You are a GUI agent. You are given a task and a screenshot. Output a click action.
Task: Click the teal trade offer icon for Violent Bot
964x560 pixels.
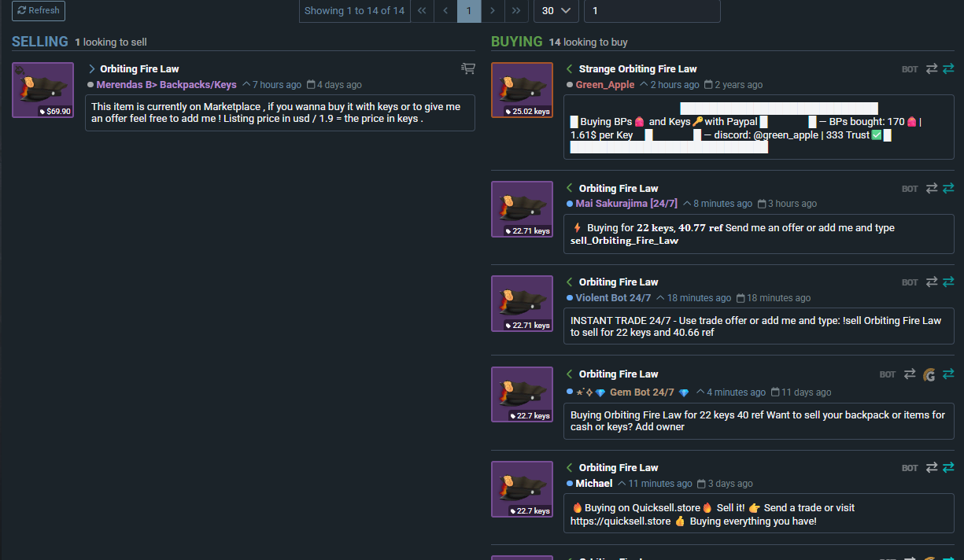pyautogui.click(x=948, y=282)
